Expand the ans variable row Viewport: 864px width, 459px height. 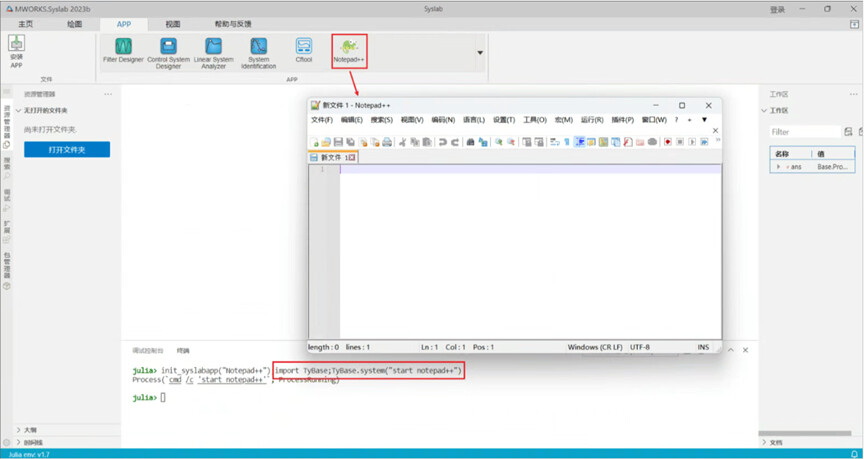(778, 166)
